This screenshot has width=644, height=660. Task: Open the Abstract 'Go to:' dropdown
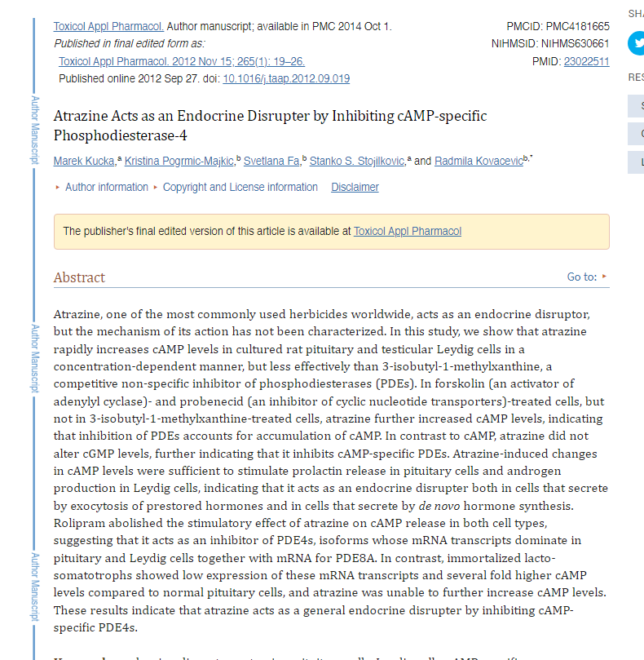pyautogui.click(x=587, y=277)
